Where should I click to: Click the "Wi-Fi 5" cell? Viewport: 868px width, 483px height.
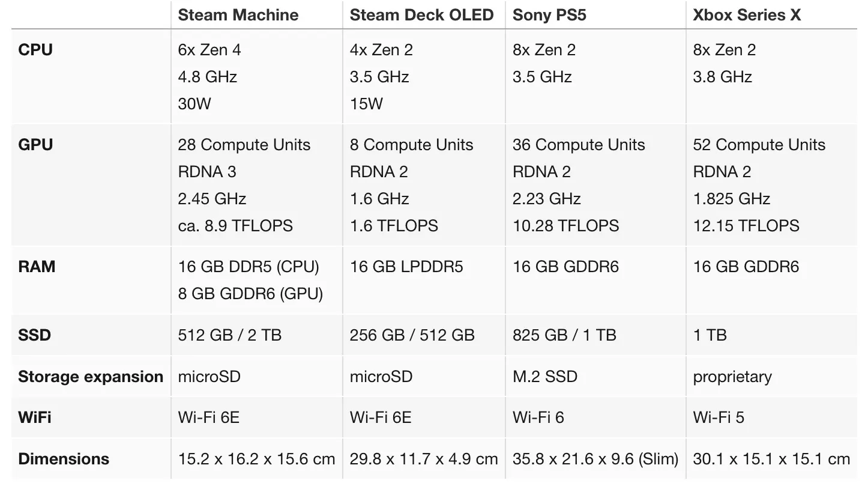(719, 417)
